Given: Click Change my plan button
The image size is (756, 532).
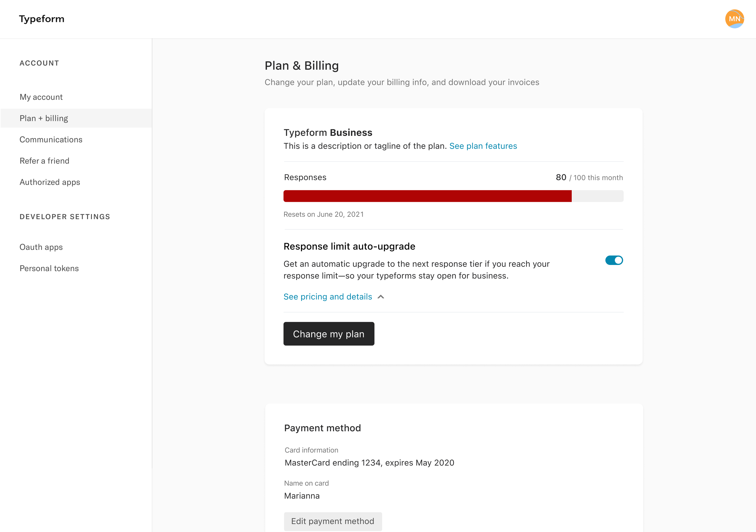Looking at the screenshot, I should [x=329, y=334].
